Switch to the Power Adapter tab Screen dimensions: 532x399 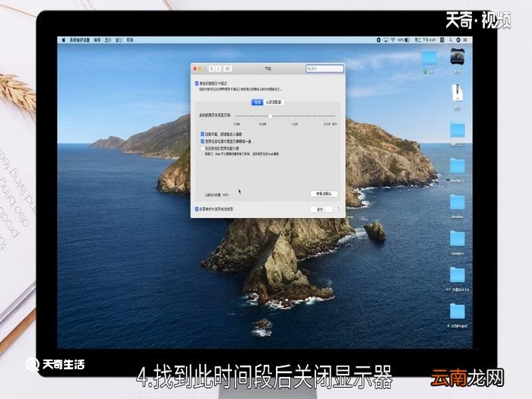(x=274, y=102)
